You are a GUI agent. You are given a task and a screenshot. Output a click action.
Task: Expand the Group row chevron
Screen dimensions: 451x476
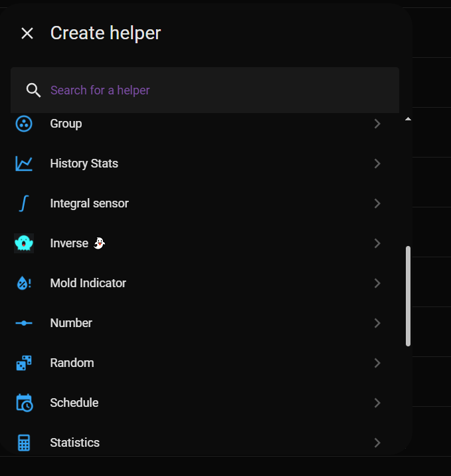377,124
